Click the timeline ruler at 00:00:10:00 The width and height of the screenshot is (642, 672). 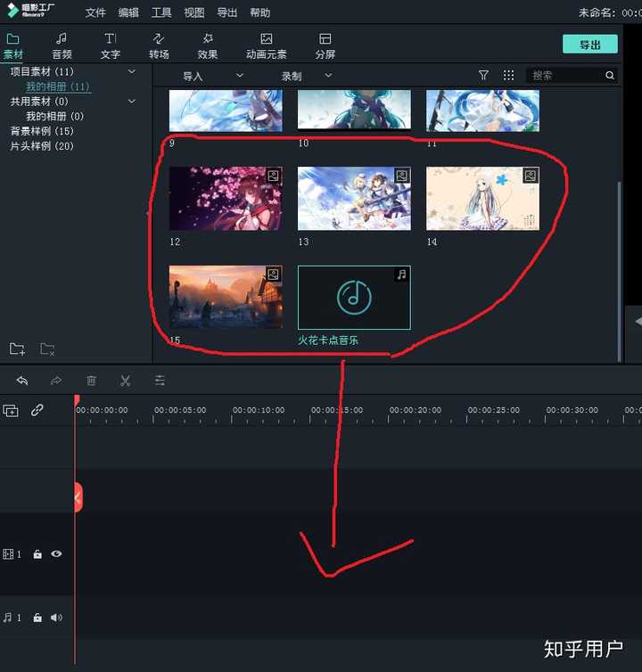[259, 411]
